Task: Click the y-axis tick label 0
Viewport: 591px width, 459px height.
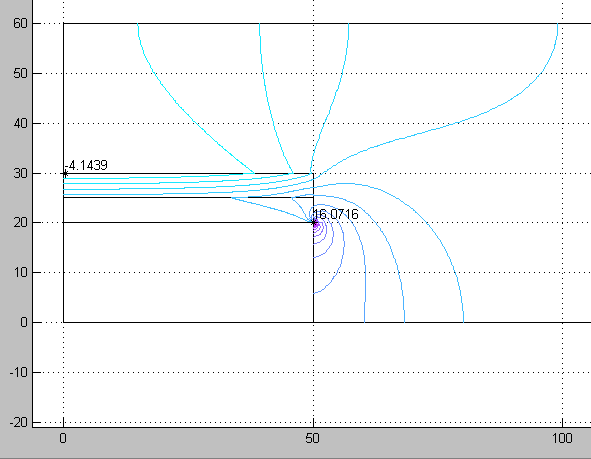Action: click(24, 322)
